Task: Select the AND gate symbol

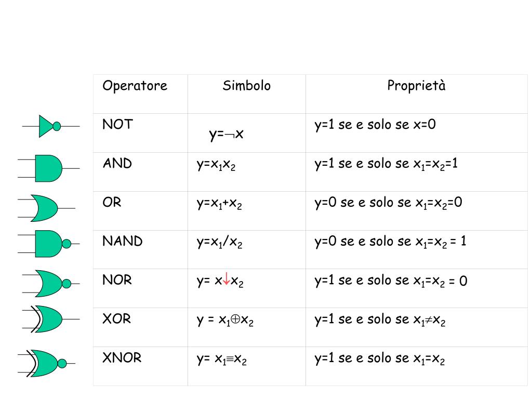Action: pos(48,169)
